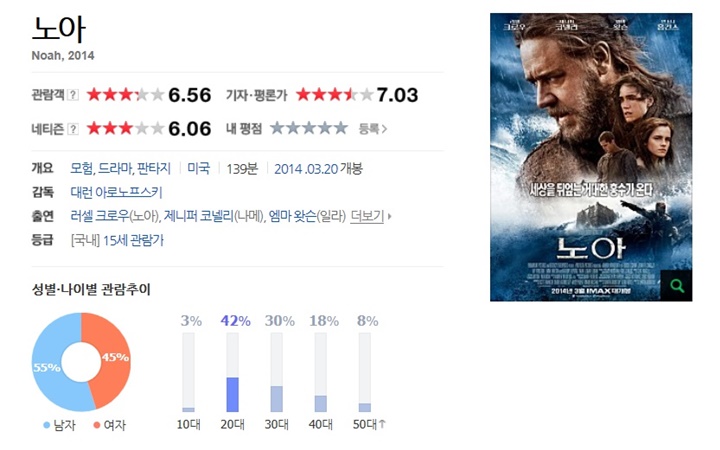The width and height of the screenshot is (720, 450).
Task: Open director 대런 아로노프스키's page
Action: click(116, 192)
